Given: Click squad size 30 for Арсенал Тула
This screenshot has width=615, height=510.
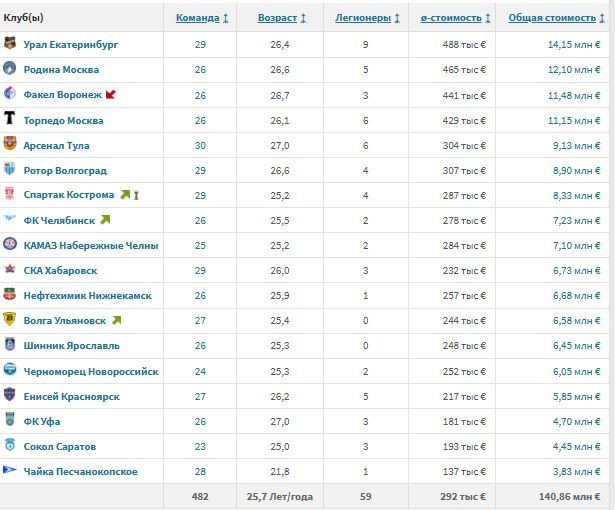Looking at the screenshot, I should 200,145.
